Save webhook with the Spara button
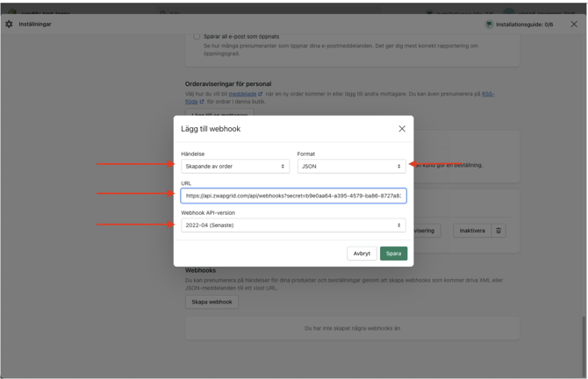 pos(393,254)
